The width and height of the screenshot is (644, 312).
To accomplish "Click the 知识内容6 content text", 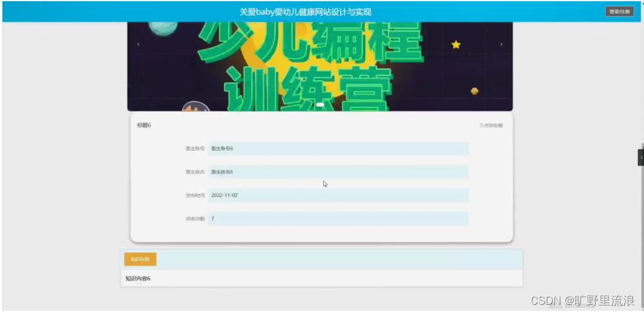I will [x=138, y=278].
